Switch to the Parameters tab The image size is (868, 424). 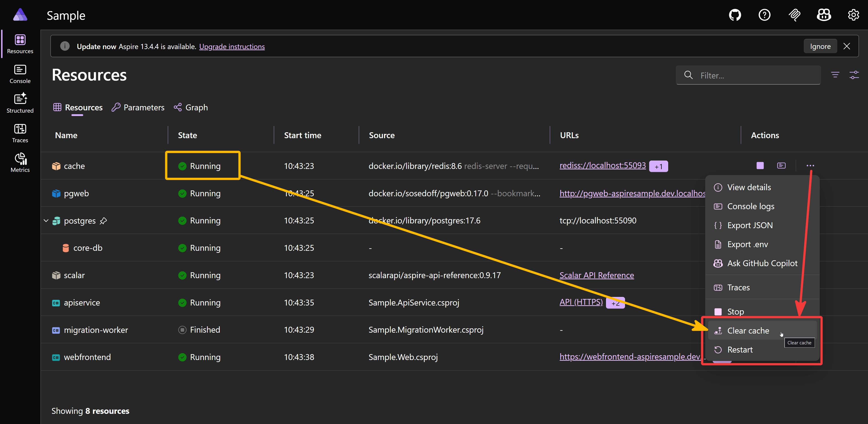138,107
